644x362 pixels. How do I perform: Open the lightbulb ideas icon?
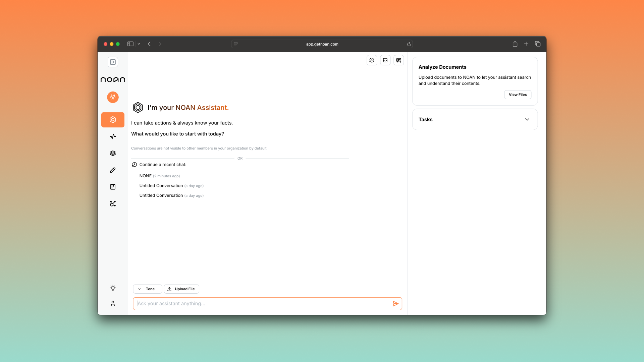tap(113, 288)
